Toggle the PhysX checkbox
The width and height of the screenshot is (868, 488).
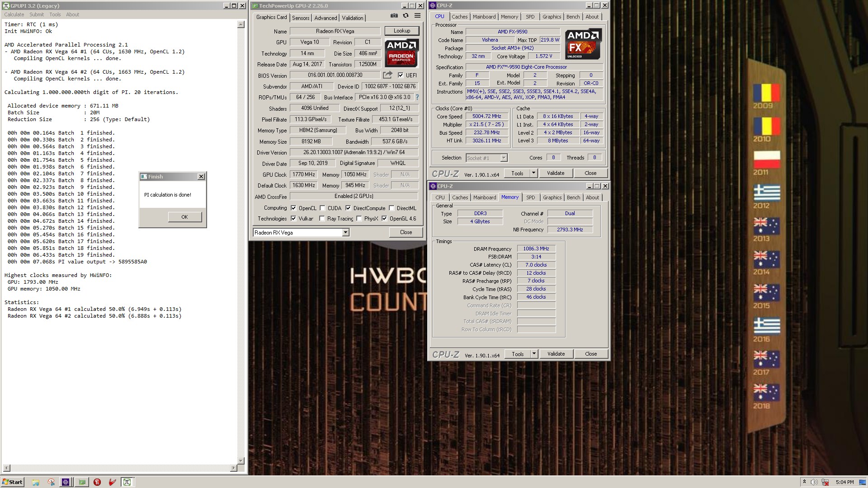point(359,218)
